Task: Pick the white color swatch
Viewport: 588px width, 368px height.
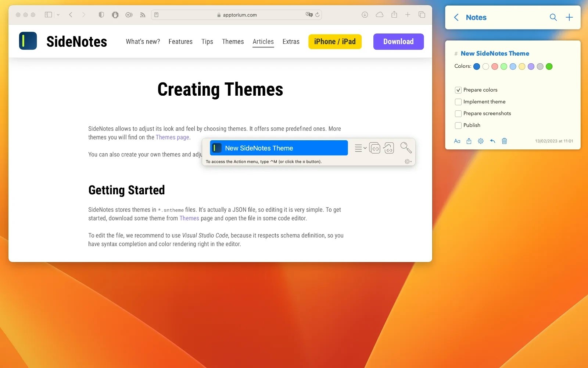Action: pos(486,67)
